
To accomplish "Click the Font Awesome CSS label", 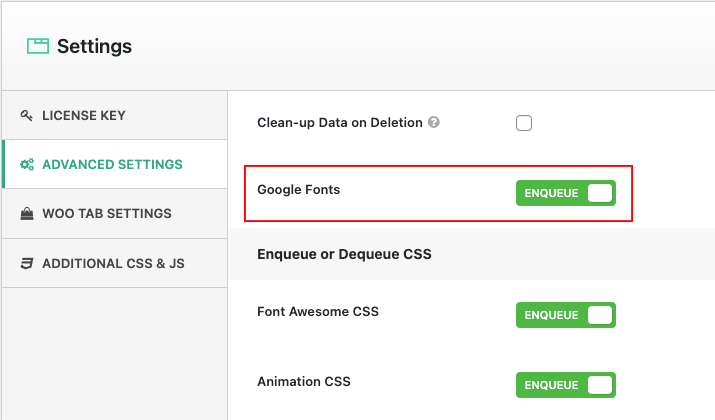I will [317, 311].
